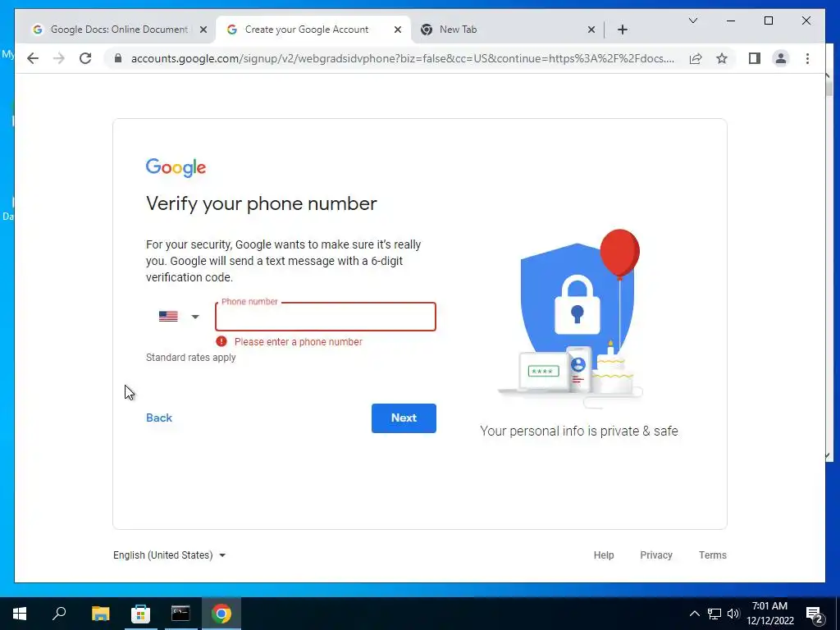Open new tab with plus icon
The height and width of the screenshot is (630, 840).
point(622,30)
